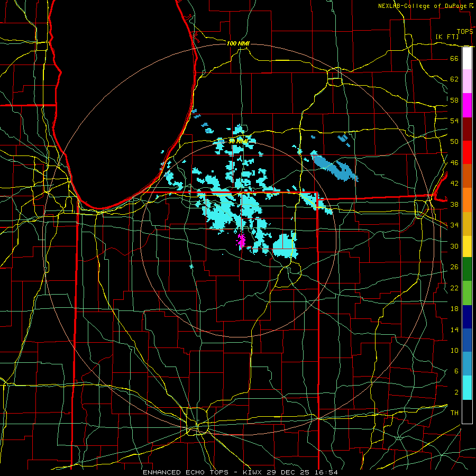Image resolution: width=476 pixels, height=476 pixels.
Task: Click the 16:54 timestamp
Action: (325, 472)
